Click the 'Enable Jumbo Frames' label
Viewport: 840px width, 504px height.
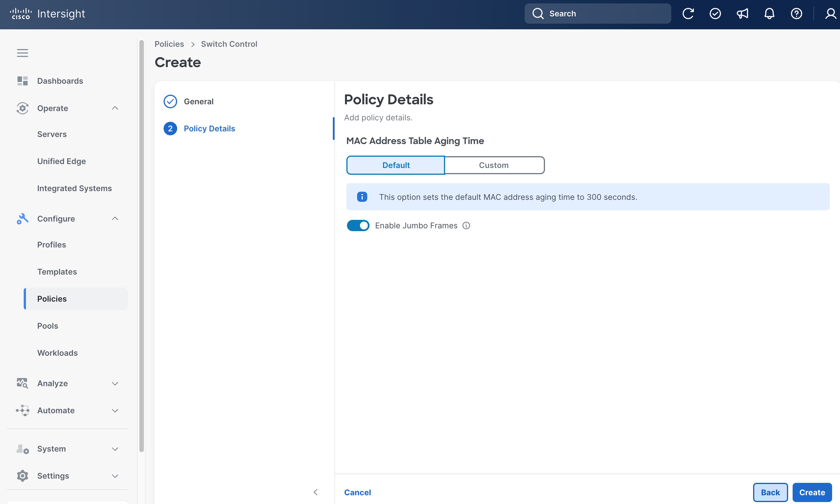[416, 226]
